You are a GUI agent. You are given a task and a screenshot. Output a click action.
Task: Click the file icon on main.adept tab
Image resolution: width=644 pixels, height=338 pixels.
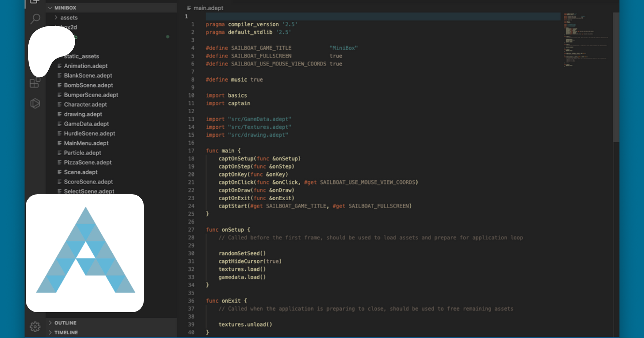point(189,8)
